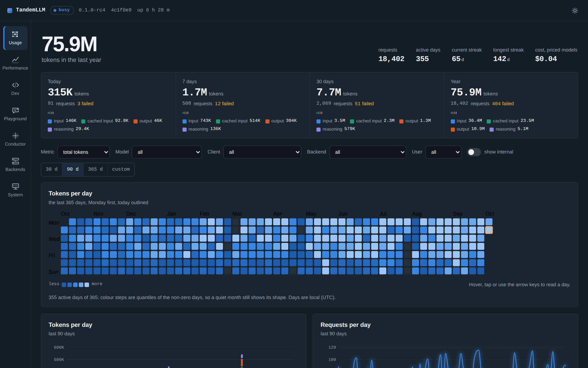Select the 30 d range tab
Screen dimensions: 588x368
(52, 170)
